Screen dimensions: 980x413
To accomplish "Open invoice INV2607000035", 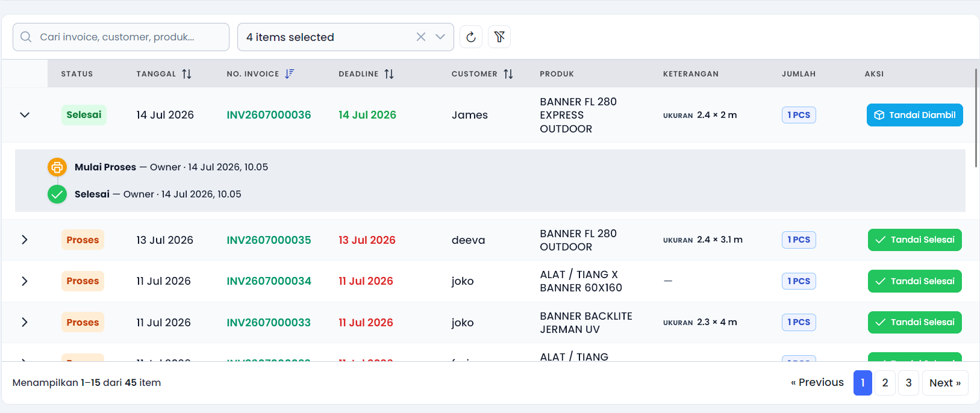I will coord(269,240).
